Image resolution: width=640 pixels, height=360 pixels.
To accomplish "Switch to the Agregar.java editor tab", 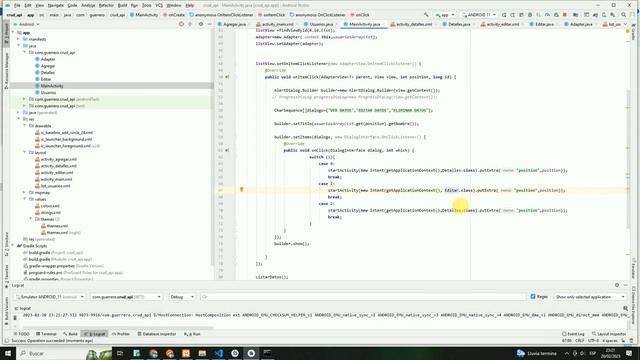I will 234,24.
